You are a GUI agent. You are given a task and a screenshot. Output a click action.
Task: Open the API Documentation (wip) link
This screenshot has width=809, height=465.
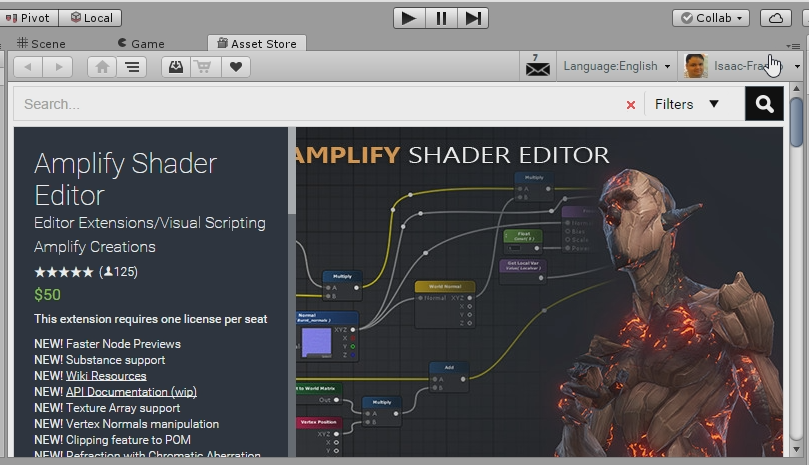click(x=131, y=392)
